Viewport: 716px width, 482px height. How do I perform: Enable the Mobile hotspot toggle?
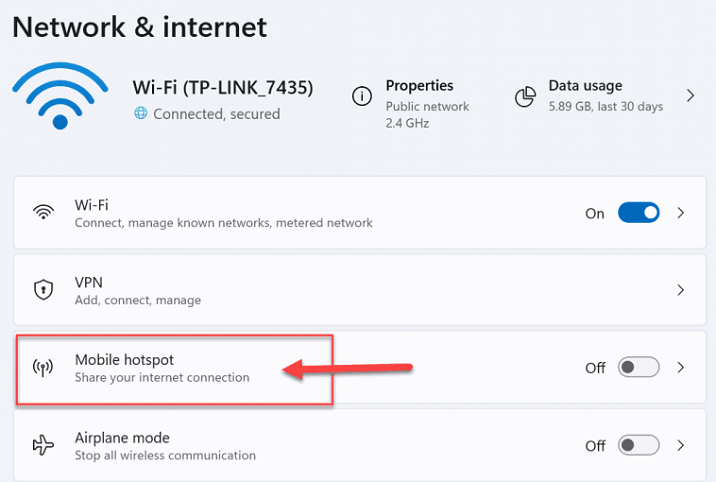tap(638, 367)
